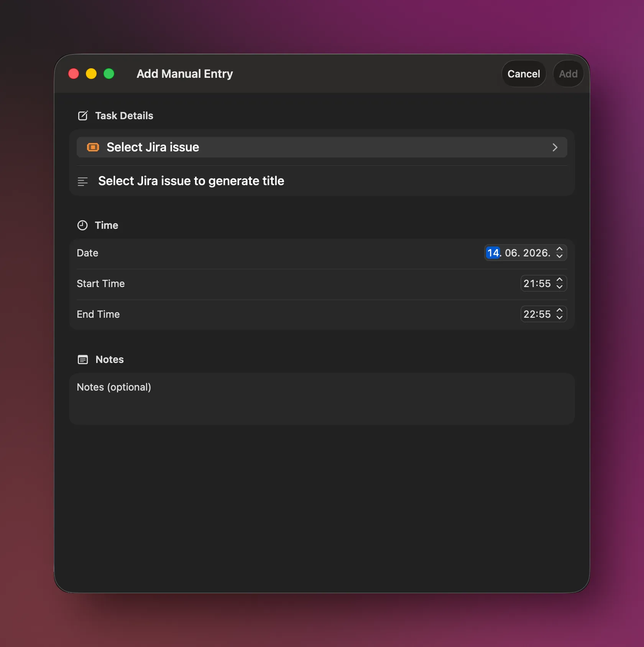Click the Start Time value 21:55

coord(537,284)
